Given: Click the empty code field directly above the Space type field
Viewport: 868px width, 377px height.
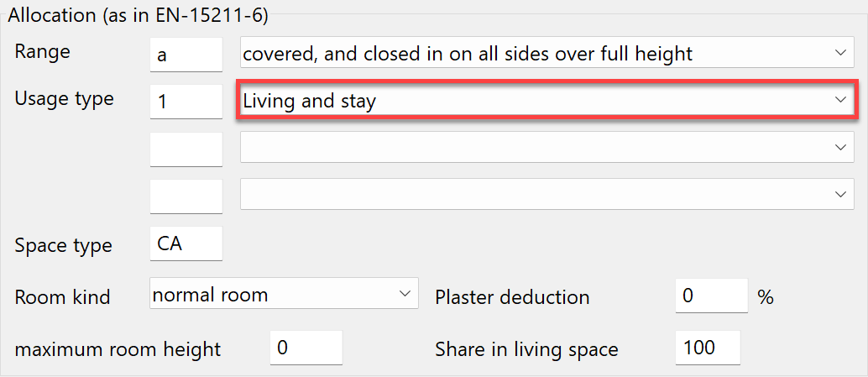Looking at the screenshot, I should point(186,196).
